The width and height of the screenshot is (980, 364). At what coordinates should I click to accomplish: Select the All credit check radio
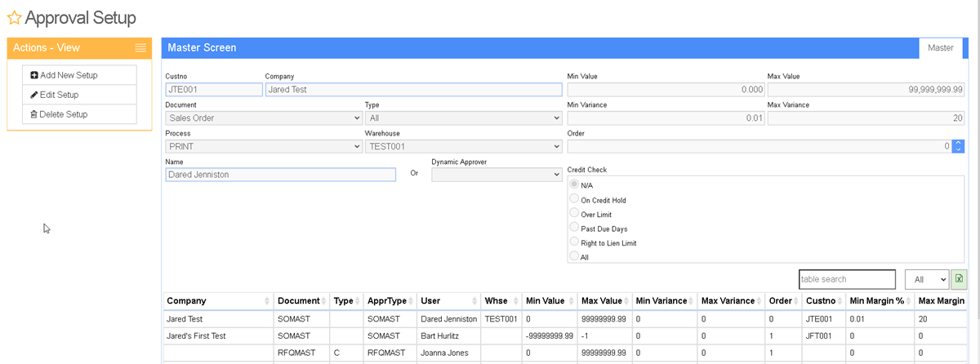574,256
